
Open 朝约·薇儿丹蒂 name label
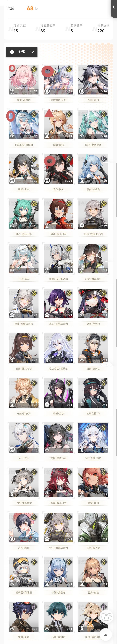click(58, 234)
